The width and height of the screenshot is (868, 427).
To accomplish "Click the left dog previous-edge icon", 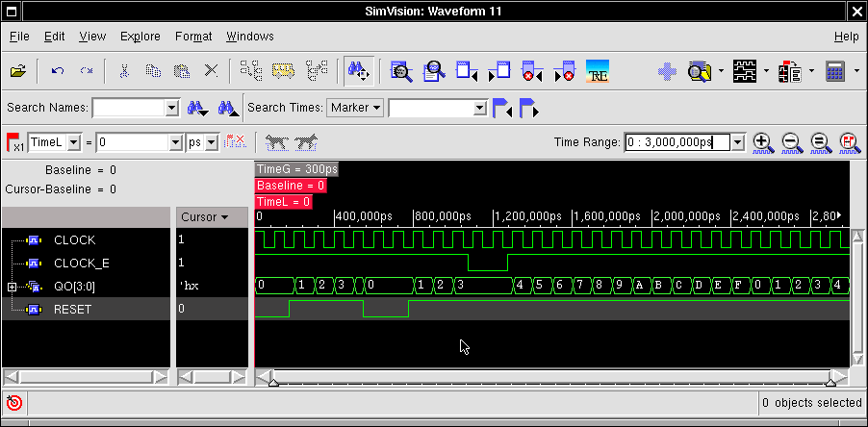I will point(277,142).
